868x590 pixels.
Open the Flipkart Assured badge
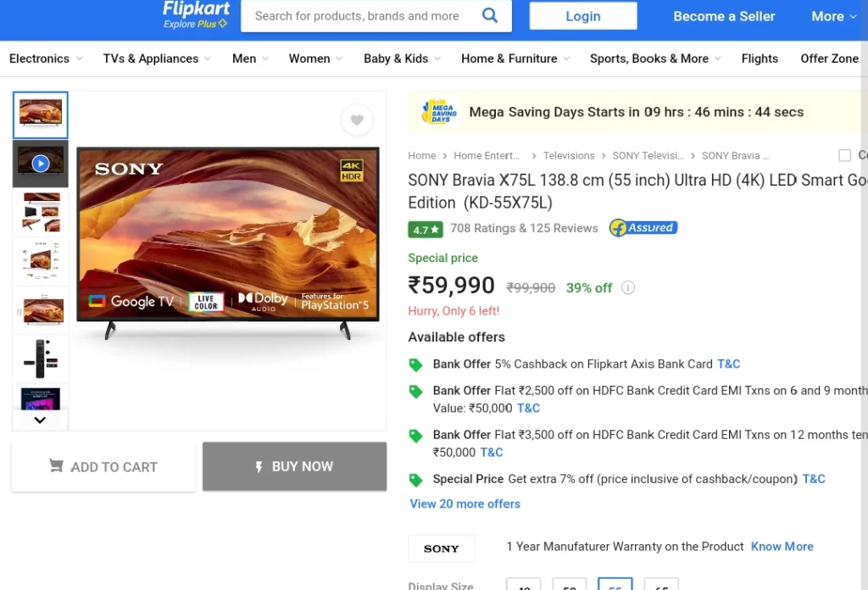pyautogui.click(x=643, y=227)
